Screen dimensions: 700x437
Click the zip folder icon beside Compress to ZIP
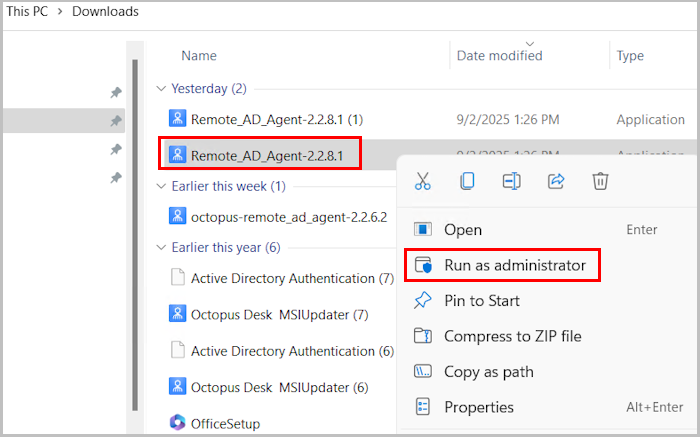coord(422,335)
